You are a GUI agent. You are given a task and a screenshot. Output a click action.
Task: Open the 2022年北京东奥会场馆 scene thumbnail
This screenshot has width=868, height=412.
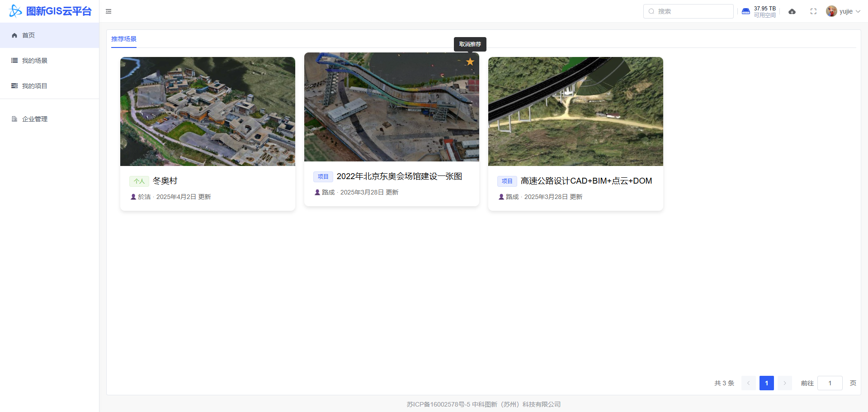tap(392, 107)
